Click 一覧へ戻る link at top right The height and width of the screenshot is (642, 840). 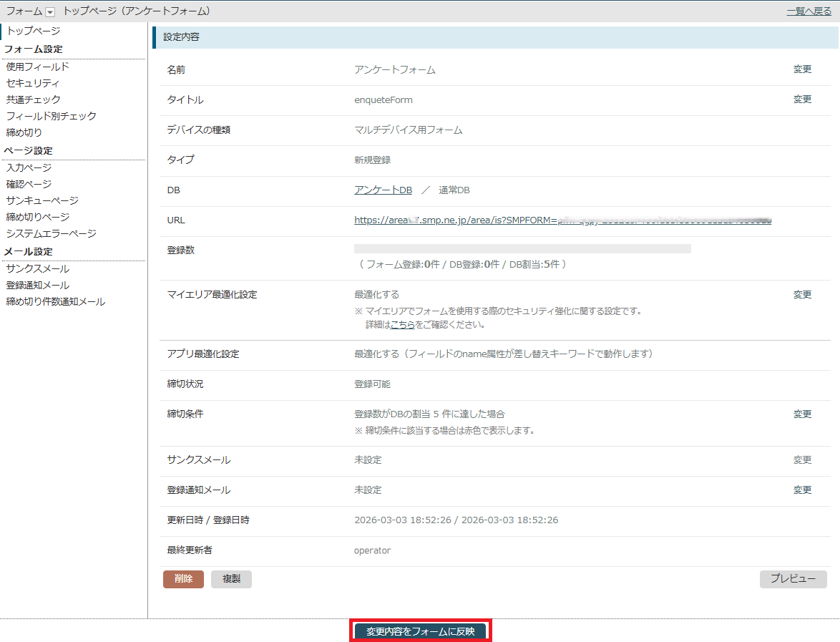click(x=809, y=11)
